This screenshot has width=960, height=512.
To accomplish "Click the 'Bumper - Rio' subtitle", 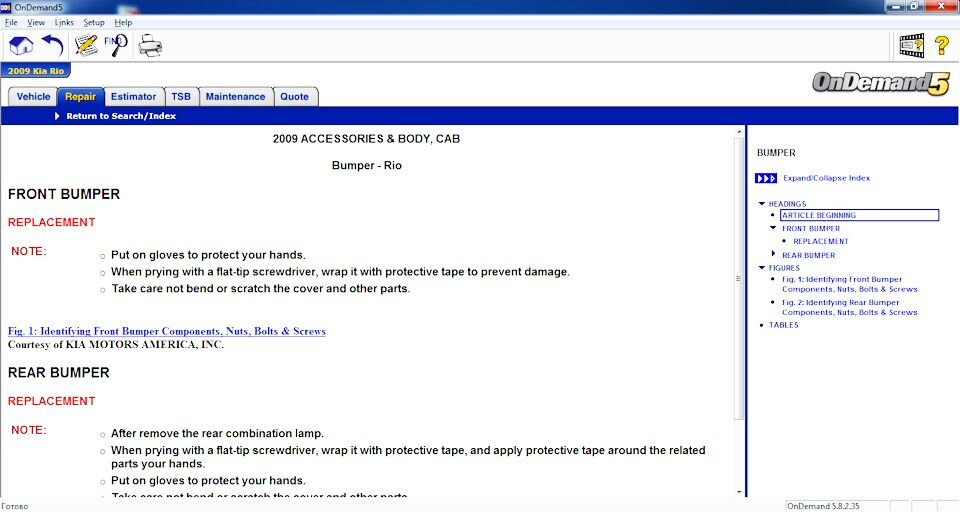I will (367, 165).
